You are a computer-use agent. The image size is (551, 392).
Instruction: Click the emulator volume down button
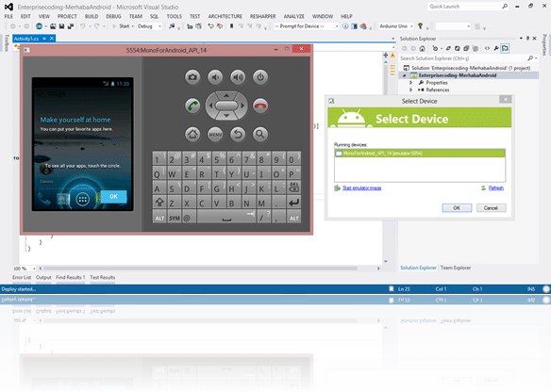[x=215, y=77]
